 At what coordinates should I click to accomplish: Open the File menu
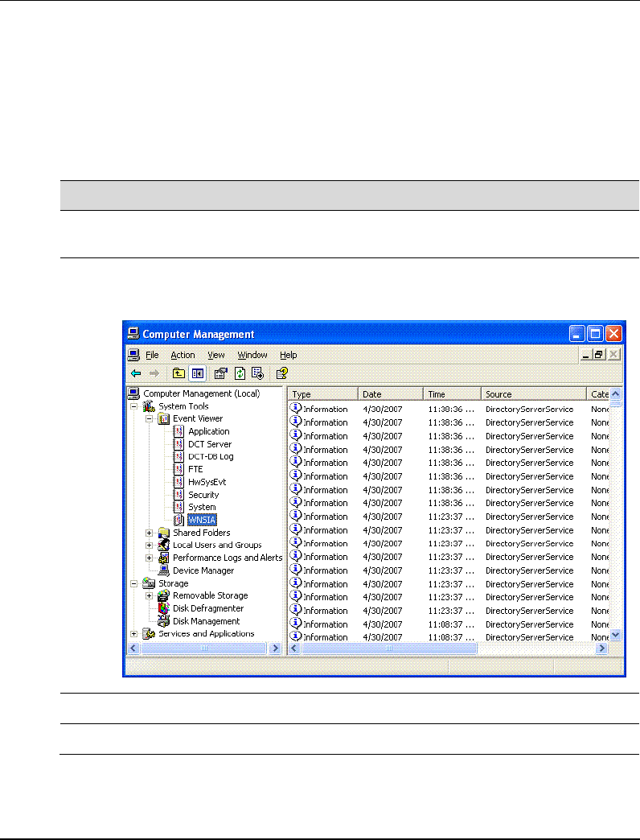pos(152,355)
